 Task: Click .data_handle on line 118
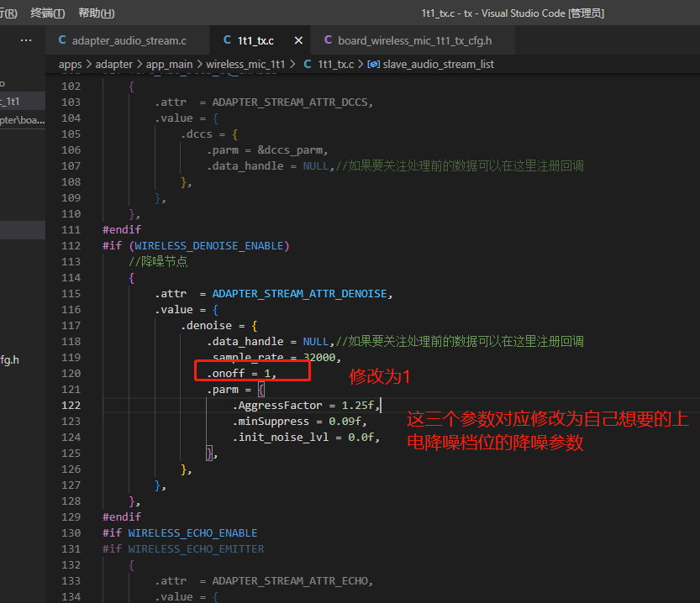245,342
